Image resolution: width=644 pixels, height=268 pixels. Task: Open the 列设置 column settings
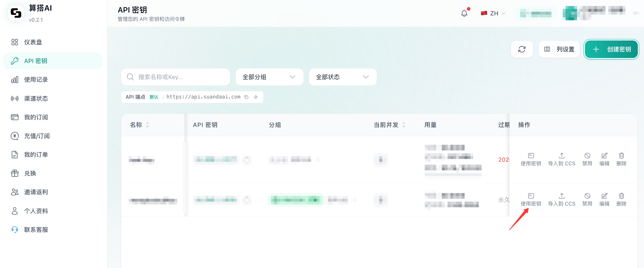click(x=559, y=49)
